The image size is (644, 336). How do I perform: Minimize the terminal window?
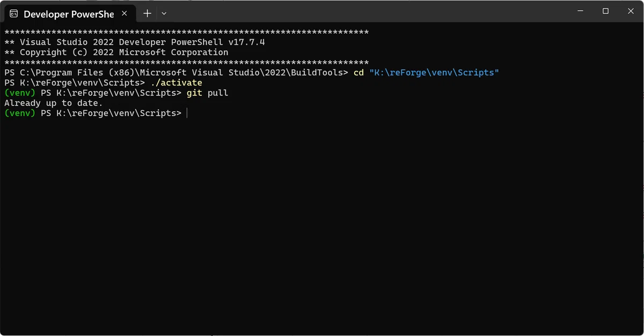(x=580, y=11)
